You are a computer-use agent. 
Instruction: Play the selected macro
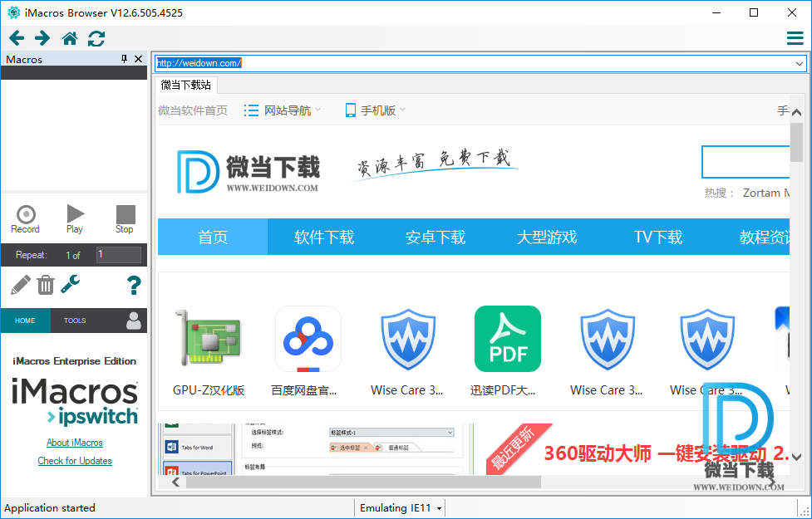pyautogui.click(x=75, y=219)
